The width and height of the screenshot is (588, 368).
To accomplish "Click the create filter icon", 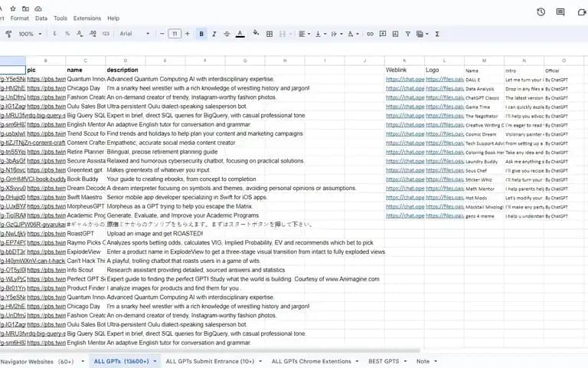I will click(407, 34).
